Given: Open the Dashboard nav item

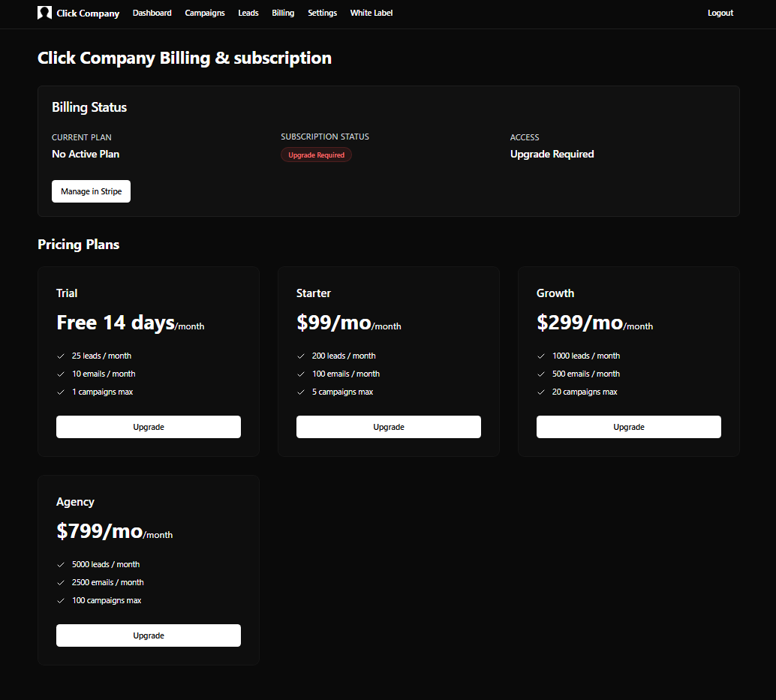Looking at the screenshot, I should point(152,13).
